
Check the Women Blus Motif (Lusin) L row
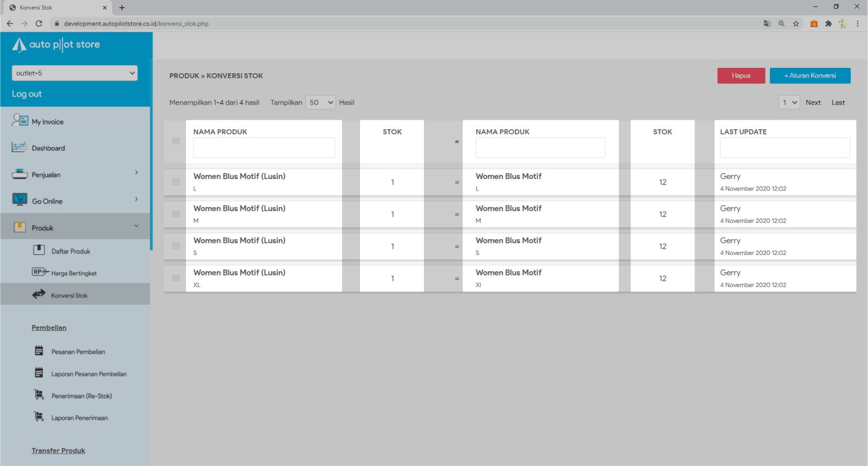pyautogui.click(x=176, y=182)
